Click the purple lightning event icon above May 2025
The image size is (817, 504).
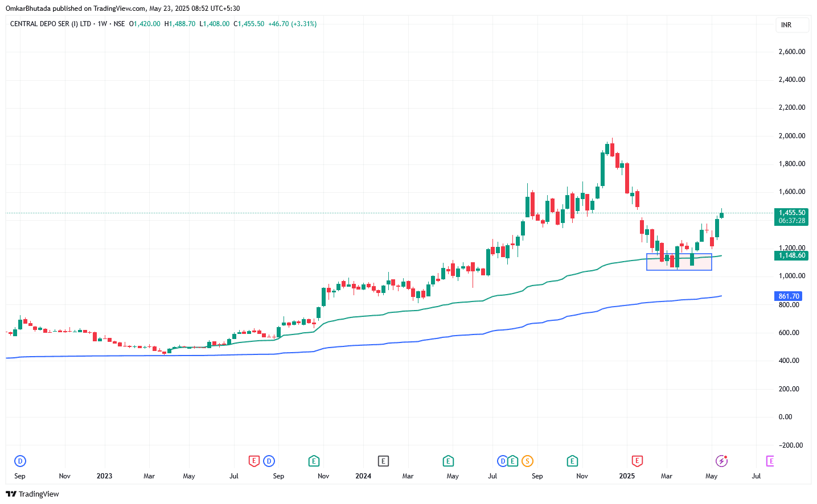721,461
